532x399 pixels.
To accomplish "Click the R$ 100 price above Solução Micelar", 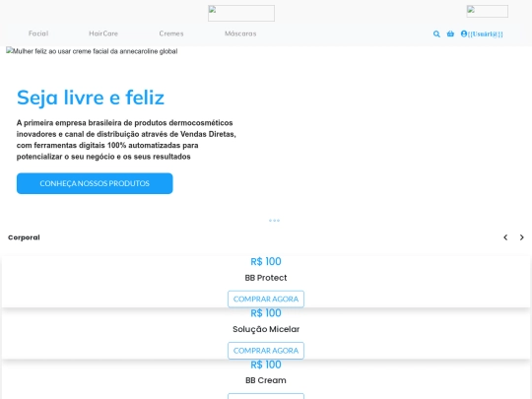I will (266, 313).
